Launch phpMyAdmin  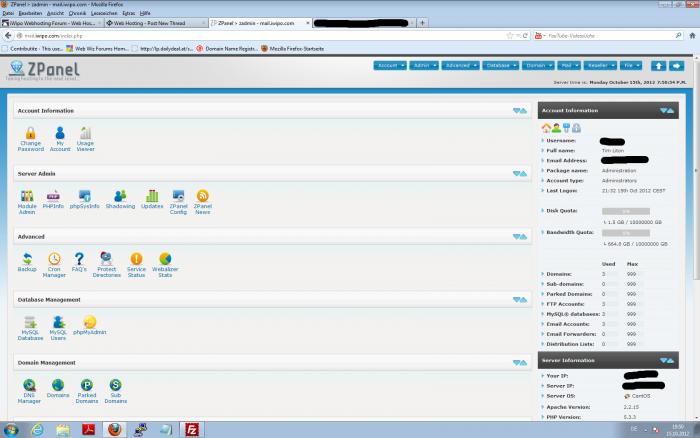pyautogui.click(x=89, y=325)
